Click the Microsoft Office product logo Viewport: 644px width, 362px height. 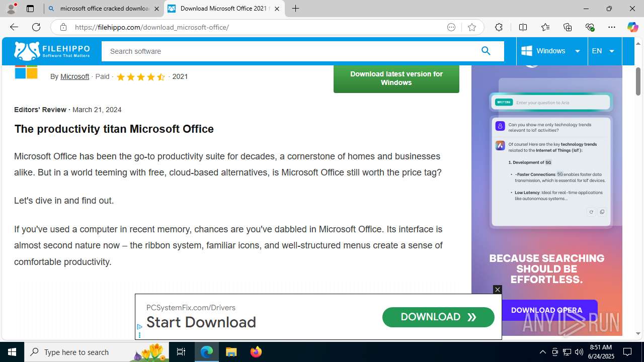tap(26, 72)
